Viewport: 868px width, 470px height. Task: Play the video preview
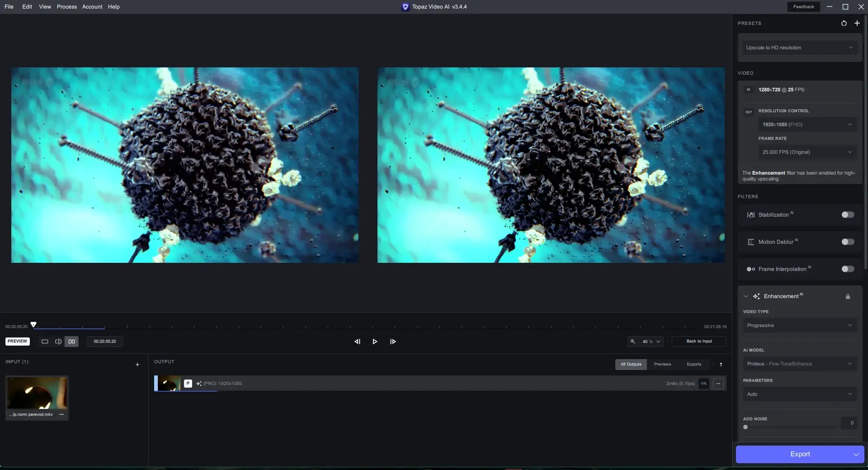tap(375, 342)
